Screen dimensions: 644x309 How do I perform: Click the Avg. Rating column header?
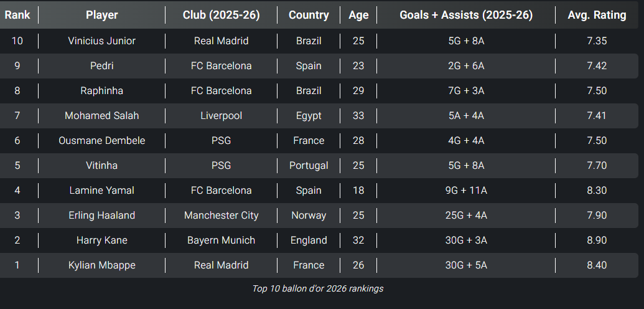point(597,15)
